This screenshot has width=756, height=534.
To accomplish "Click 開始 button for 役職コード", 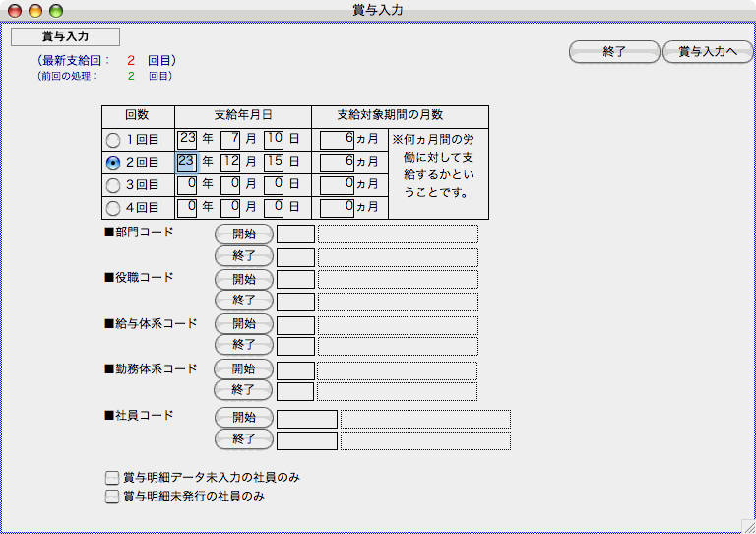I will pos(243,279).
